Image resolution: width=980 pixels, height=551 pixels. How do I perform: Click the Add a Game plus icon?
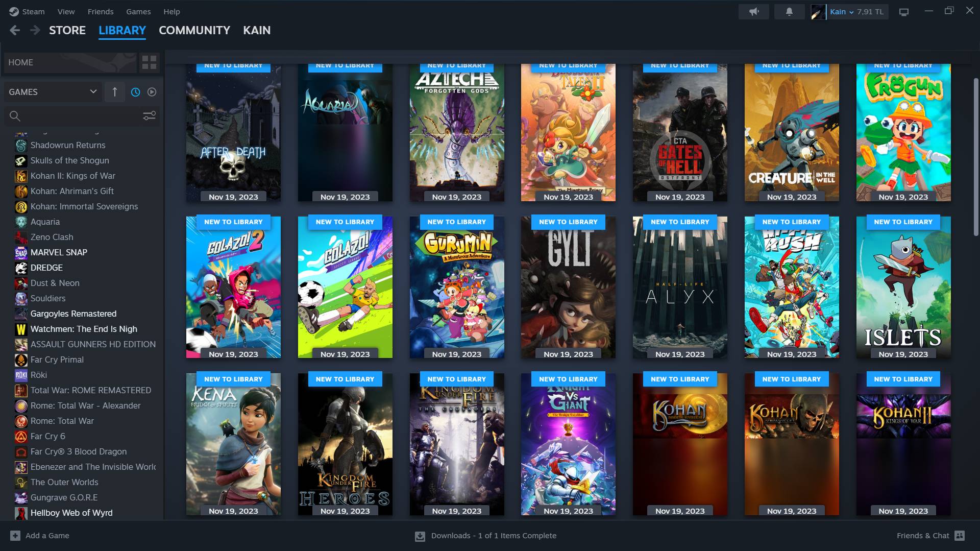click(15, 536)
